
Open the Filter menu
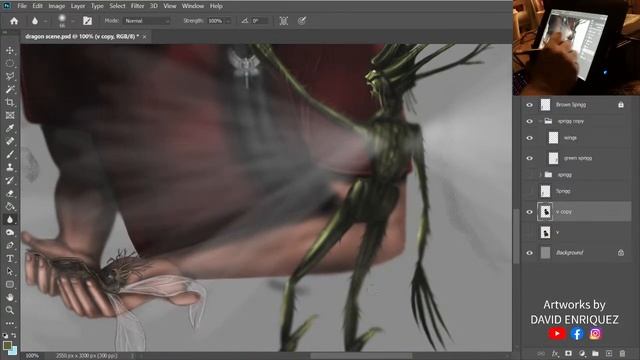[x=137, y=6]
